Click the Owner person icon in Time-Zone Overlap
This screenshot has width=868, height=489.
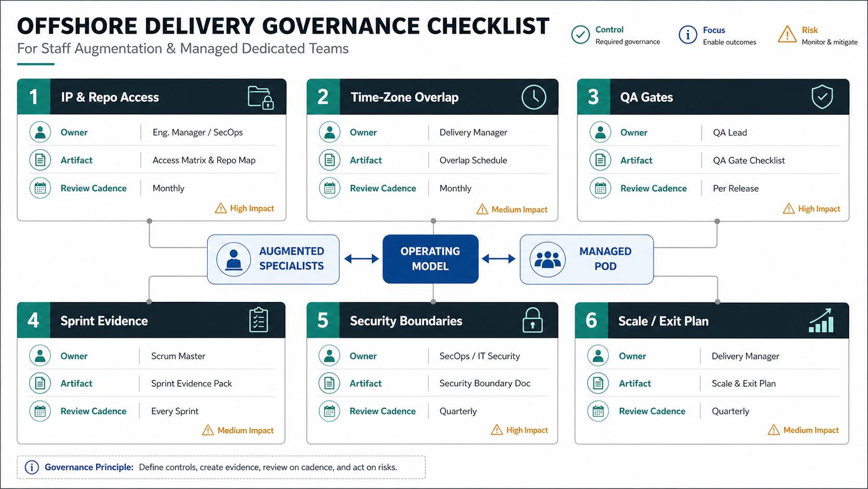pyautogui.click(x=330, y=132)
